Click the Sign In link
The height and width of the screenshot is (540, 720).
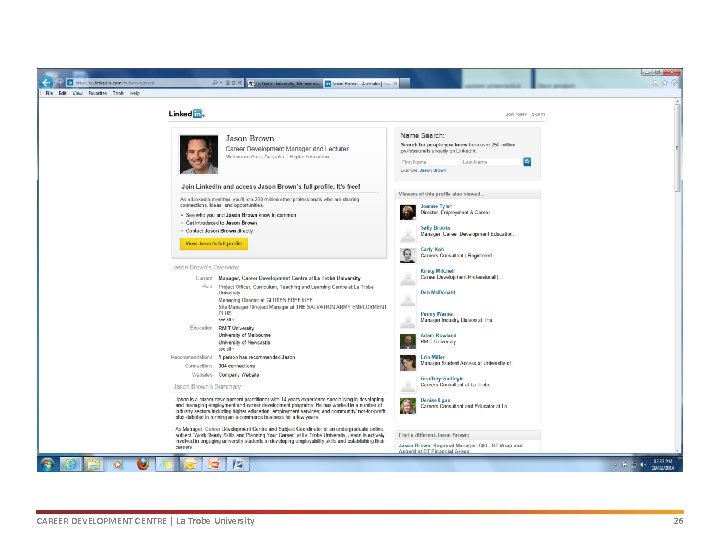538,114
